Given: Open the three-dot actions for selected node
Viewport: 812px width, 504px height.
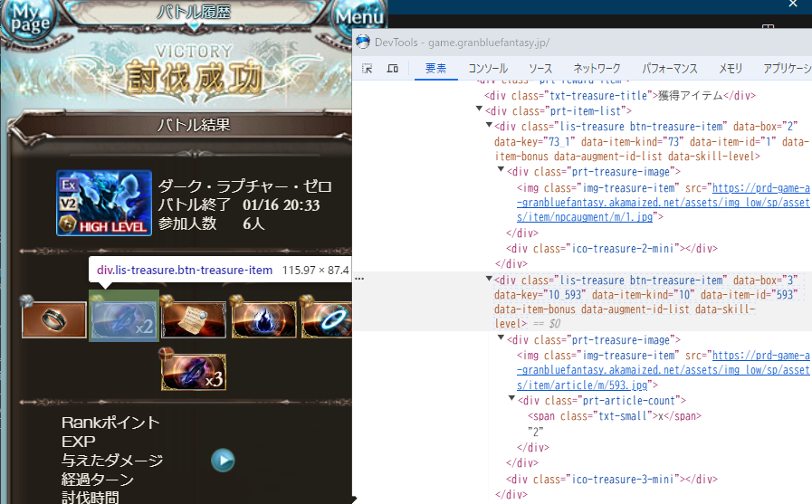Looking at the screenshot, I should coord(359,279).
